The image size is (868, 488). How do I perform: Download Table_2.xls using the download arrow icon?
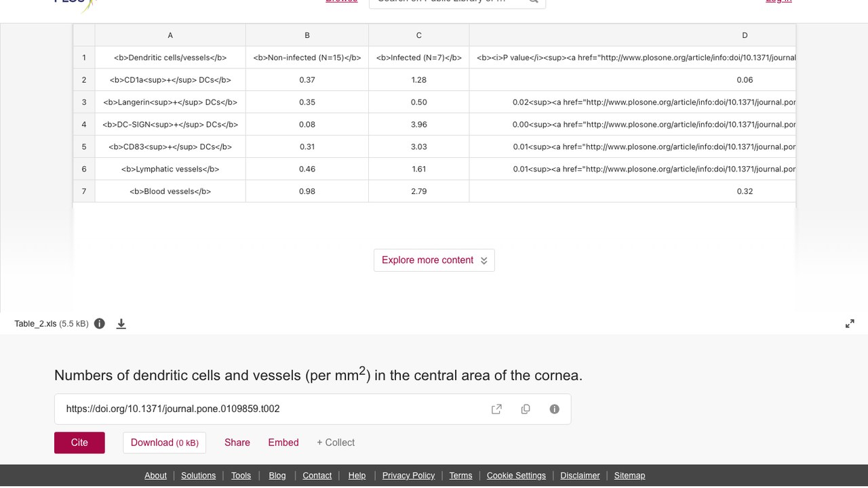(121, 324)
